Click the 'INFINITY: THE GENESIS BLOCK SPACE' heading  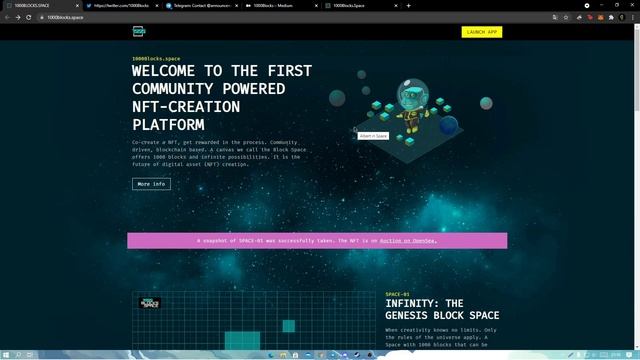click(x=442, y=309)
